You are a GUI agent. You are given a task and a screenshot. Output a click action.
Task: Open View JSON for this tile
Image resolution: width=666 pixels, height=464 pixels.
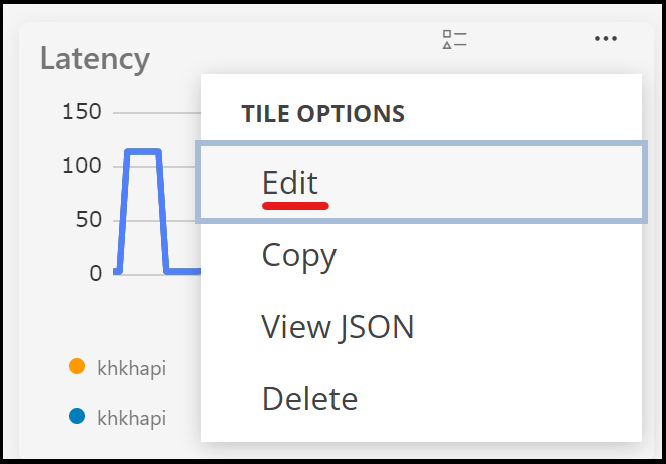coord(337,326)
